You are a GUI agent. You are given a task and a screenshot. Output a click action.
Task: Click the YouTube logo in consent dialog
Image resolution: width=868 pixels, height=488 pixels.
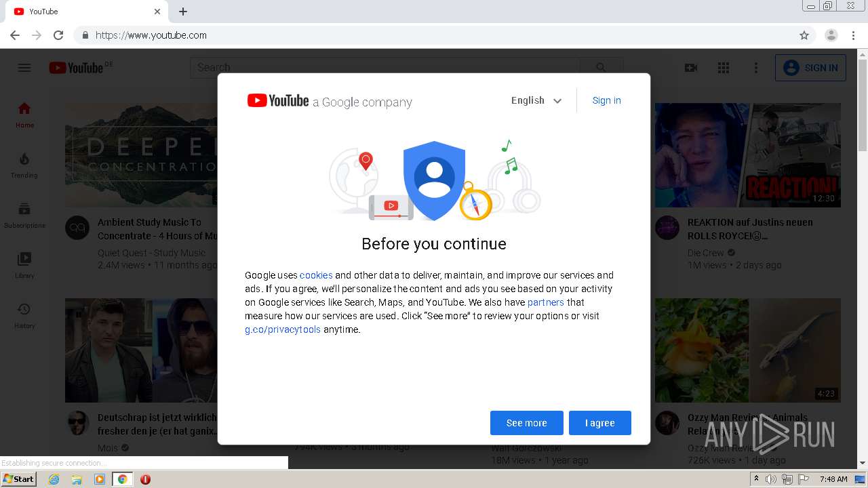(278, 101)
